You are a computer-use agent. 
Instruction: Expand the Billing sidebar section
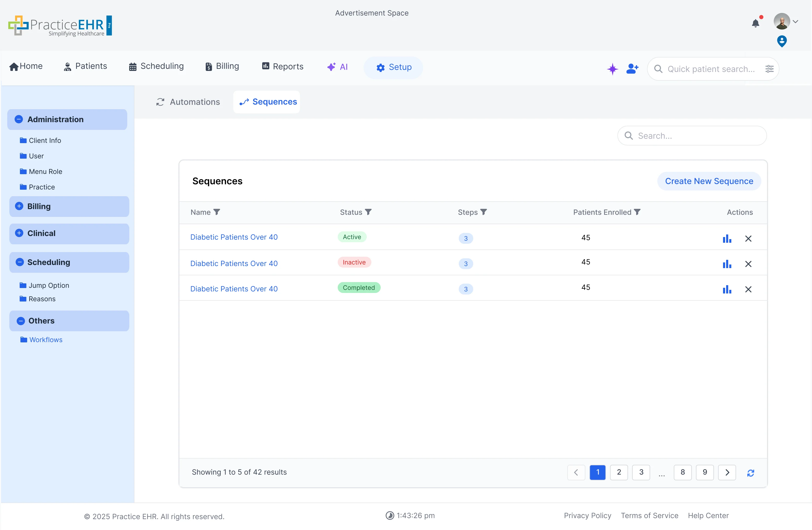tap(19, 206)
